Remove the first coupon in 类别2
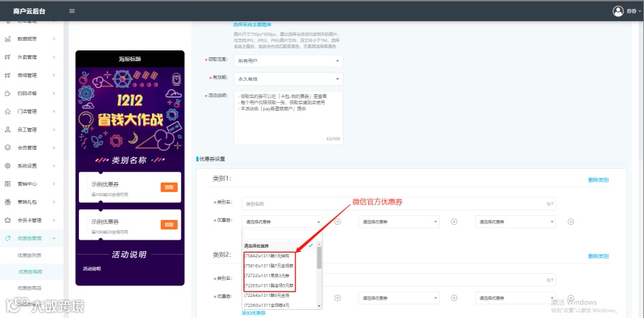Image resolution: width=644 pixels, height=318 pixels. 337,298
